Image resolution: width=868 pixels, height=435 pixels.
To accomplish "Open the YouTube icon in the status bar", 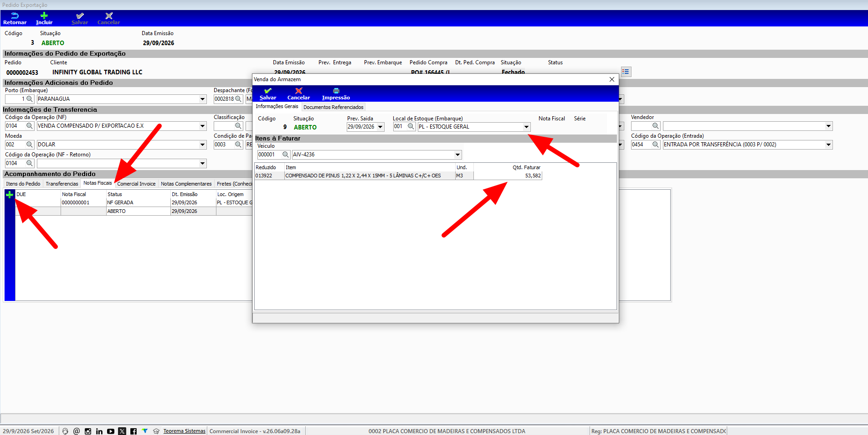I will point(111,431).
